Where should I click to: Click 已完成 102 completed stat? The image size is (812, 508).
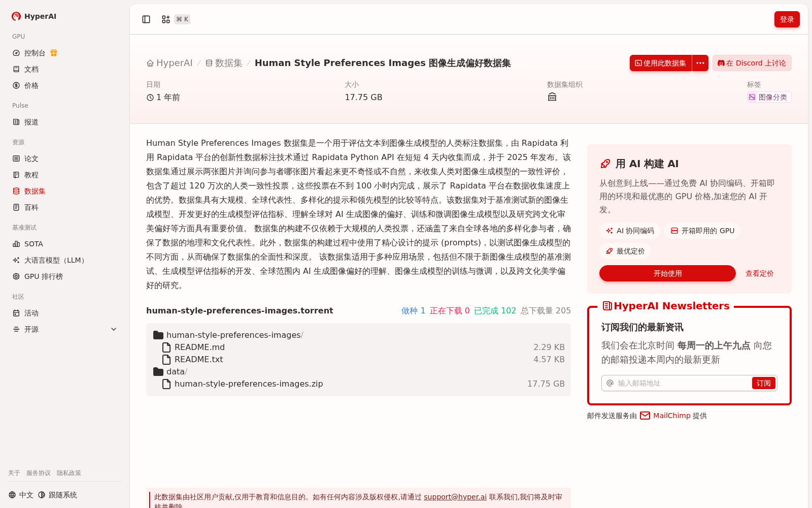[495, 310]
